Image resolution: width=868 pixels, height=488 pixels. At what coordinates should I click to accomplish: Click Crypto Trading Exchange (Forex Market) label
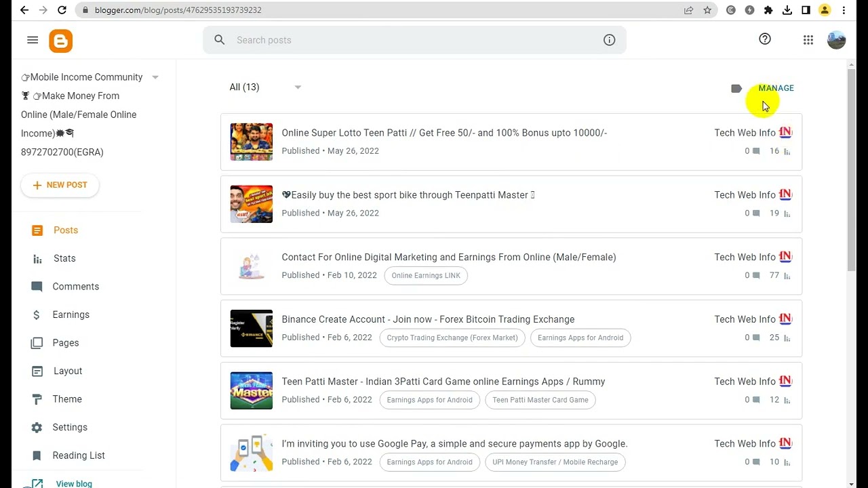452,338
